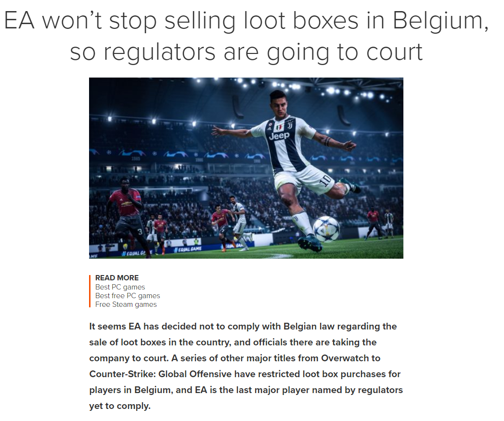Open the 'Best PC games' link
The height and width of the screenshot is (421, 504).
click(x=120, y=287)
